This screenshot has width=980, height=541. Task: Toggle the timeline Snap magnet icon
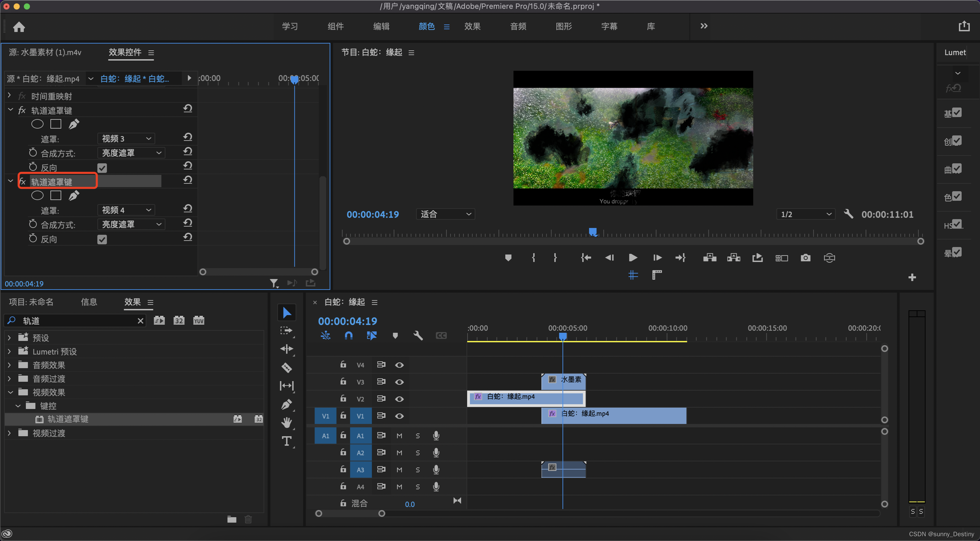pyautogui.click(x=348, y=335)
